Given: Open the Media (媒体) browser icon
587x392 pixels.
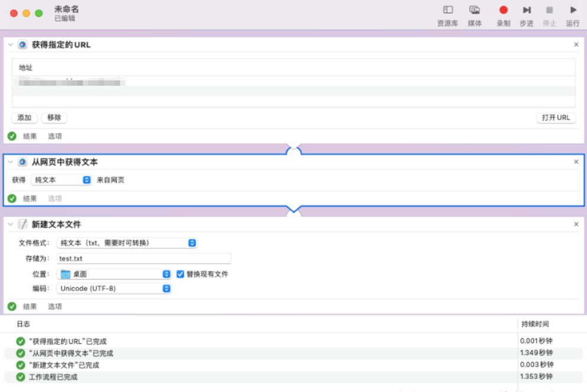Looking at the screenshot, I should click(x=475, y=10).
